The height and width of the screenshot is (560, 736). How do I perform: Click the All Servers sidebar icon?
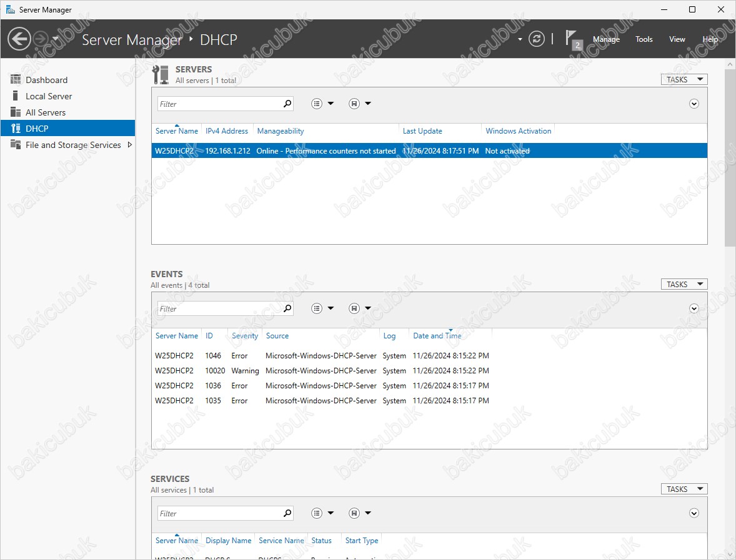pos(16,112)
